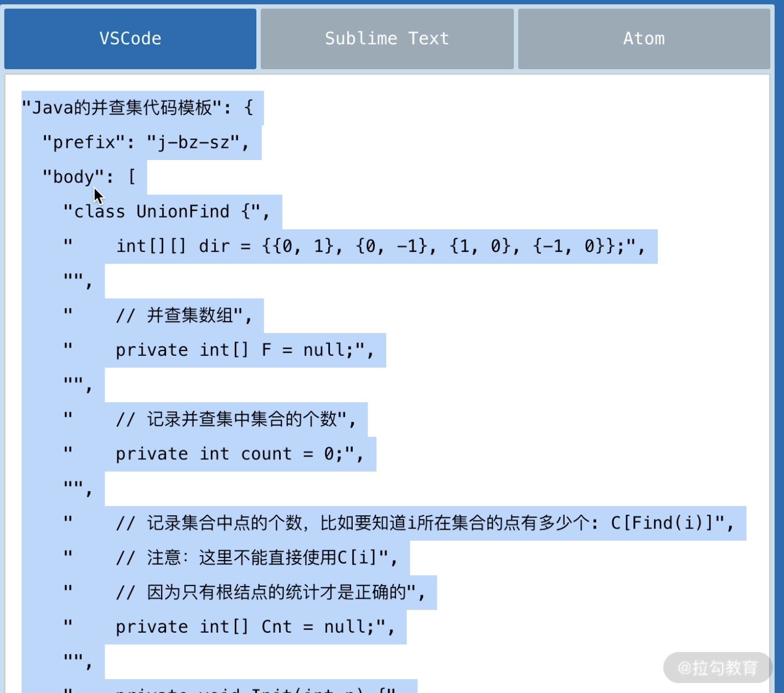Click the "// 因为只有根结点的统计才是正确的" comment

tap(244, 593)
